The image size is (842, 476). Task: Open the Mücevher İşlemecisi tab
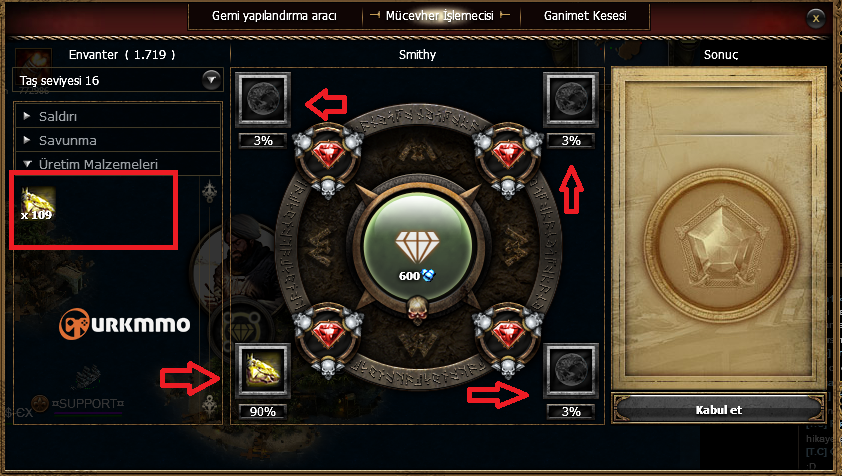click(440, 16)
